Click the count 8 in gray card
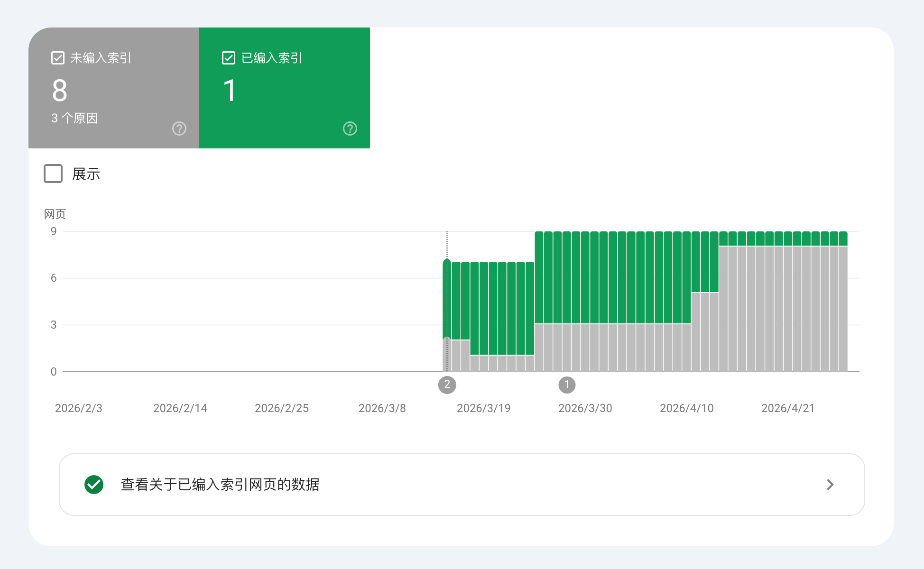This screenshot has height=569, width=924. pos(60,91)
